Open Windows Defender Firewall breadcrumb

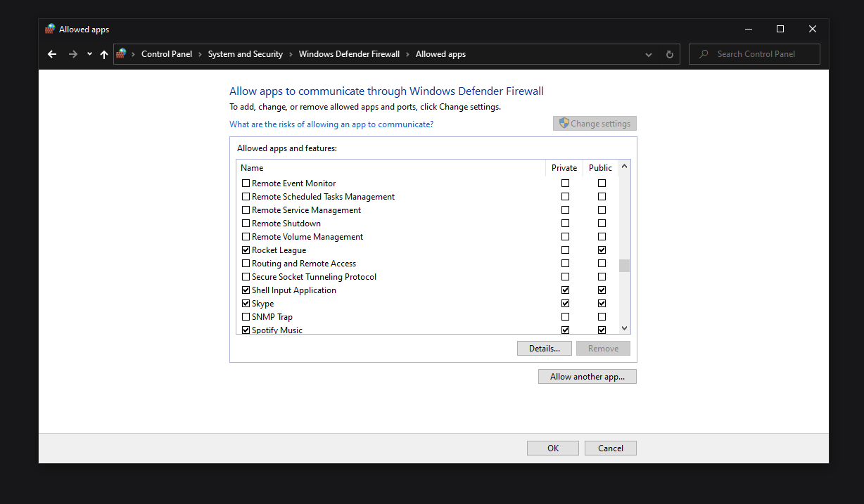point(349,54)
